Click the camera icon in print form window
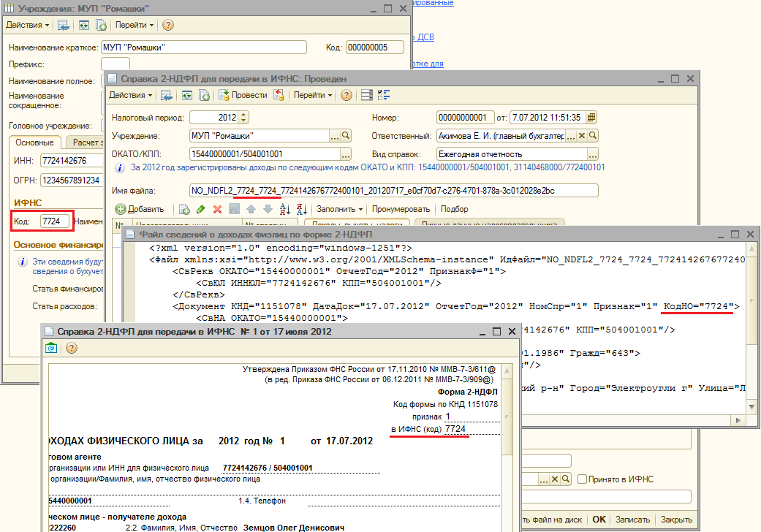The image size is (761, 532). [52, 349]
